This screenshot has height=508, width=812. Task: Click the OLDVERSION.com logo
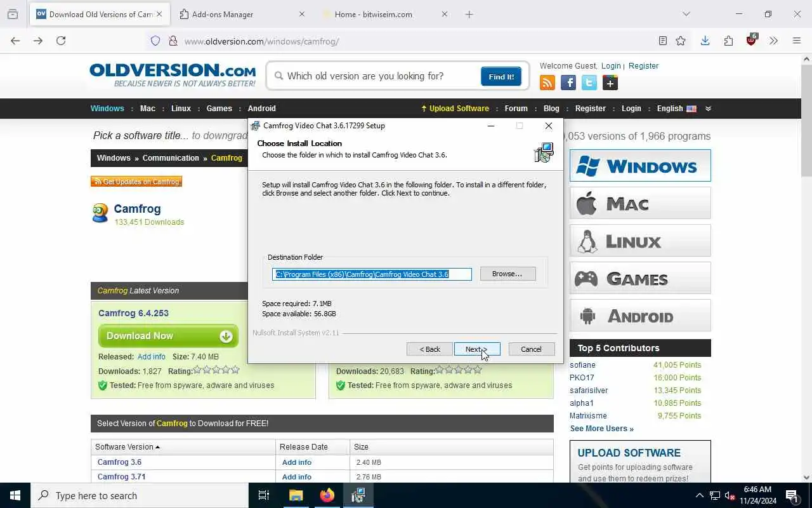(173, 75)
